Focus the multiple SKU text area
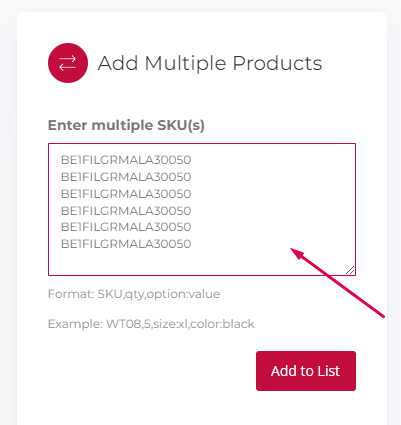This screenshot has height=425, width=401. (202, 209)
